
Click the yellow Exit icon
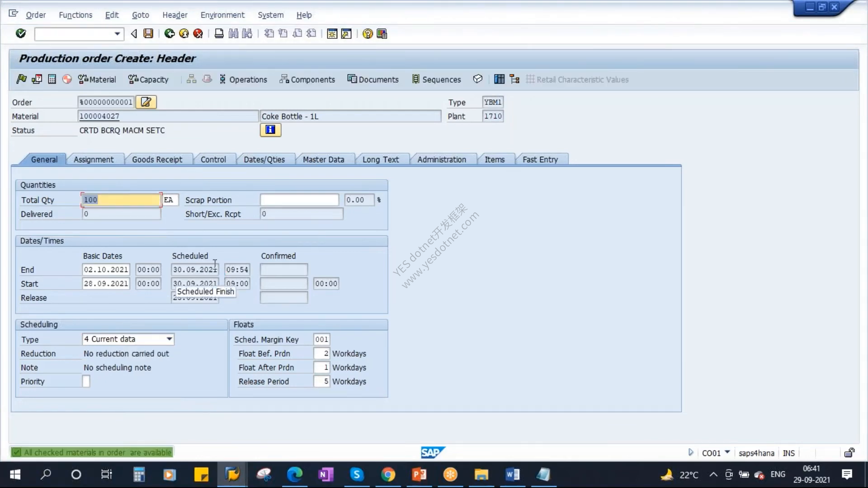(184, 33)
